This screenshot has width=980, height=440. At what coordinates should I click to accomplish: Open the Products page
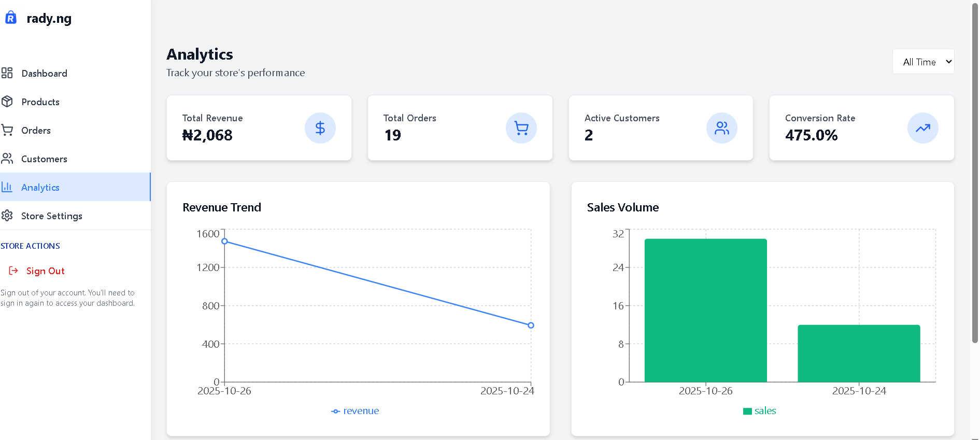pos(75,102)
